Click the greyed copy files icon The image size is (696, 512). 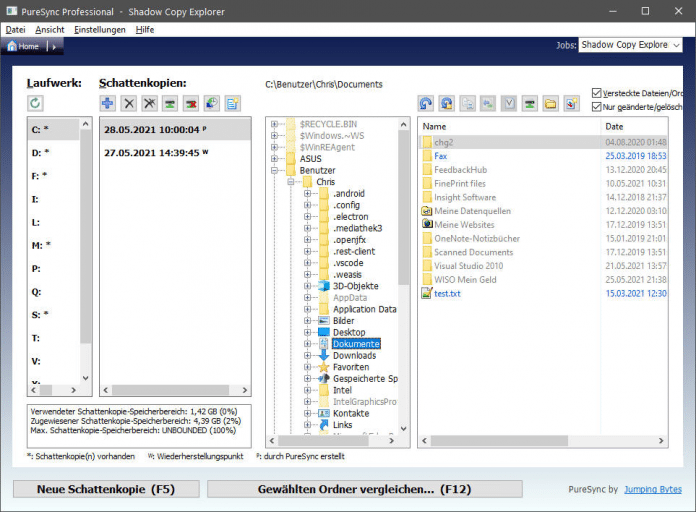tap(467, 103)
